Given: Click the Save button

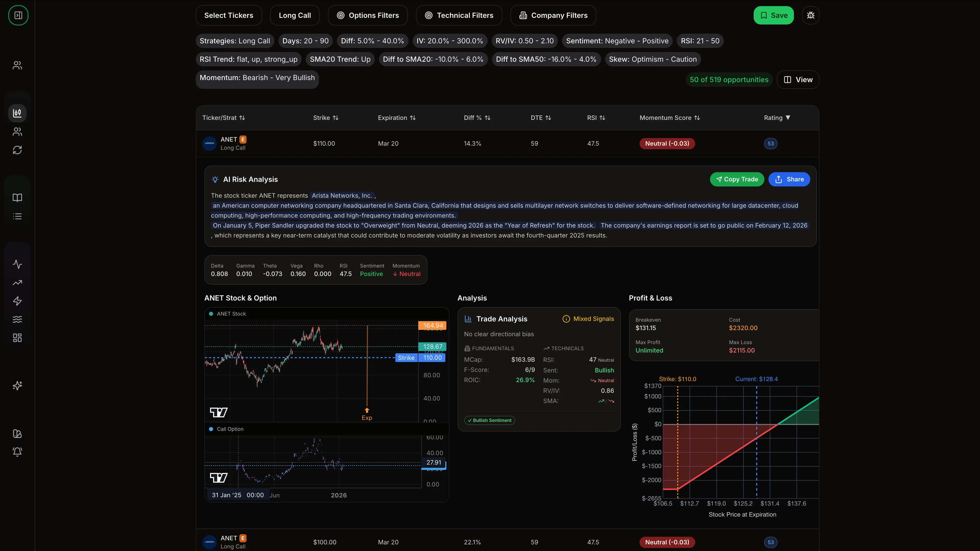Looking at the screenshot, I should (x=774, y=15).
